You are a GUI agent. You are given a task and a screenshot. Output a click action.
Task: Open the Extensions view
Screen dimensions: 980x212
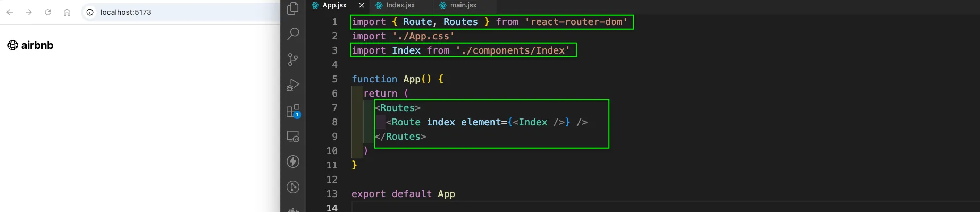tap(293, 111)
